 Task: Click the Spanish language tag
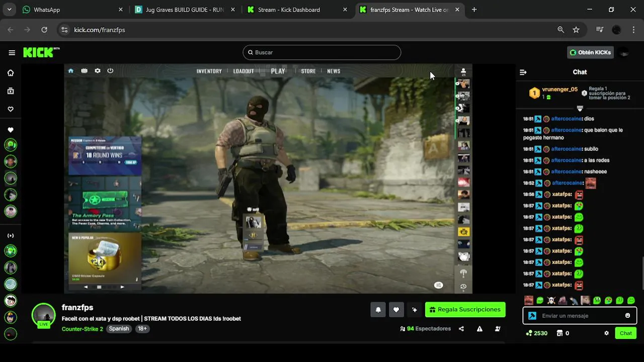click(x=119, y=329)
